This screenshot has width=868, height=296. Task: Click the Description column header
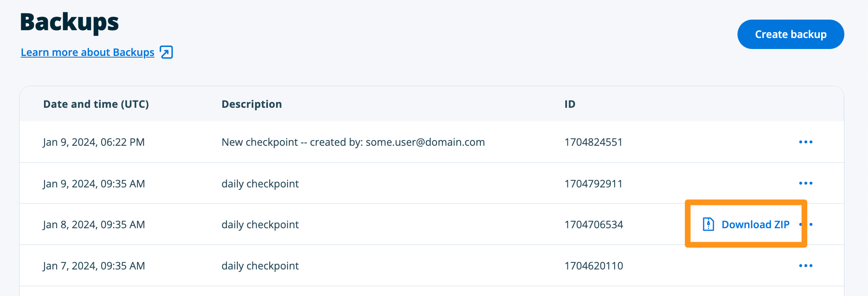(251, 104)
